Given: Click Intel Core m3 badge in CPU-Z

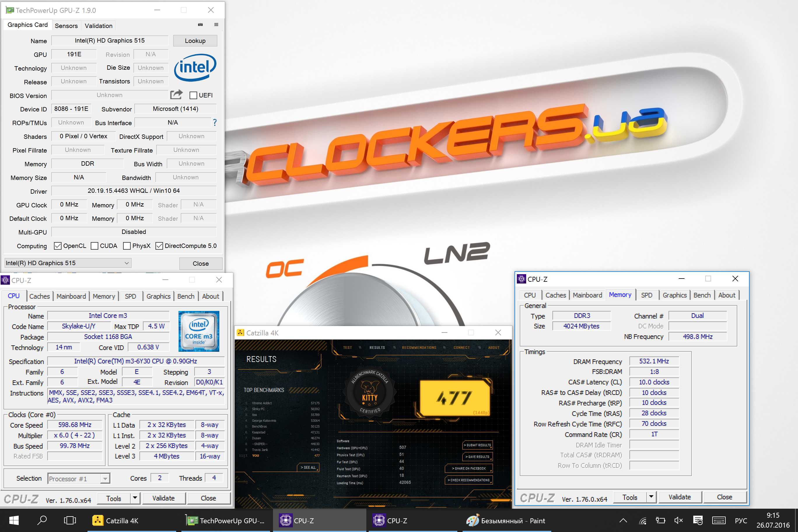Looking at the screenshot, I should pyautogui.click(x=199, y=331).
